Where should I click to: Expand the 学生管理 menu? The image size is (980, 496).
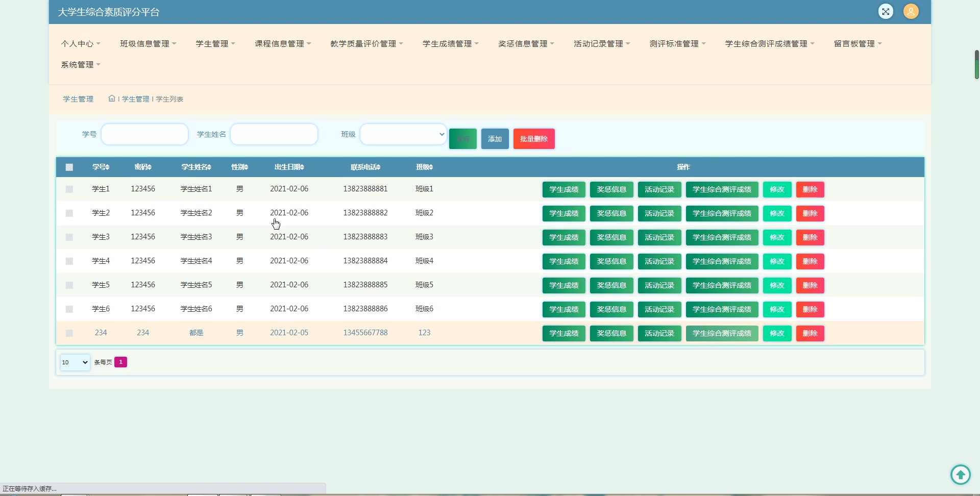[215, 44]
